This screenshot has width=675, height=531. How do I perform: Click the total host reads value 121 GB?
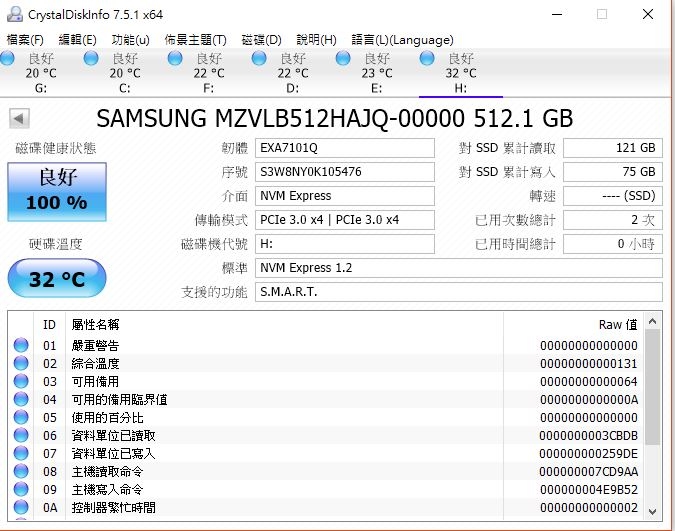click(613, 148)
